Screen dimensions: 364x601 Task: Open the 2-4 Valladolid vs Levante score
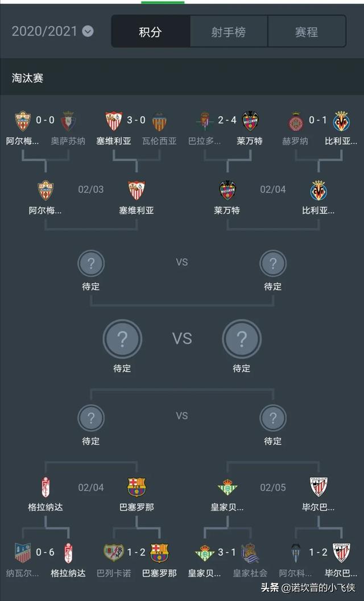click(x=227, y=121)
